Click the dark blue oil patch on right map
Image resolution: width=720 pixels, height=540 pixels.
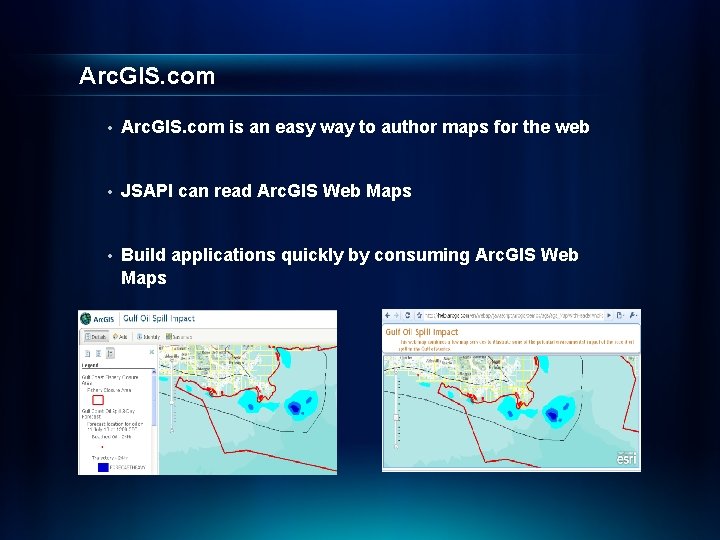[x=552, y=415]
